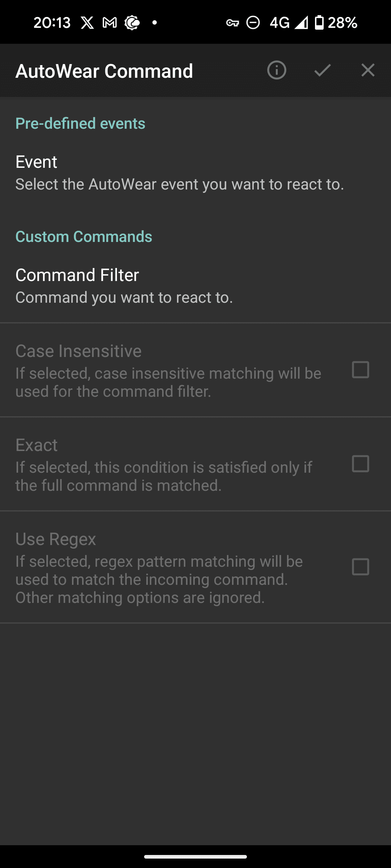Viewport: 391px width, 868px height.
Task: Tap the Do Not Disturb status icon
Action: tap(253, 23)
